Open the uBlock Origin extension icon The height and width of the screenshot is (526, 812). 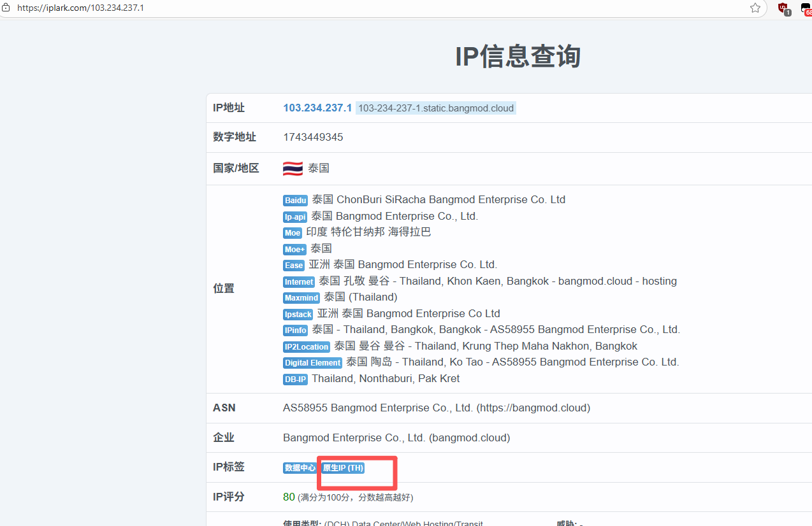coord(783,8)
